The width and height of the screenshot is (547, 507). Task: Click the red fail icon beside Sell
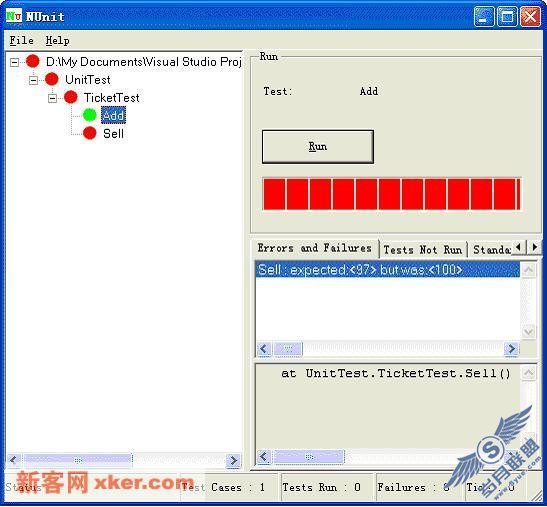[90, 133]
